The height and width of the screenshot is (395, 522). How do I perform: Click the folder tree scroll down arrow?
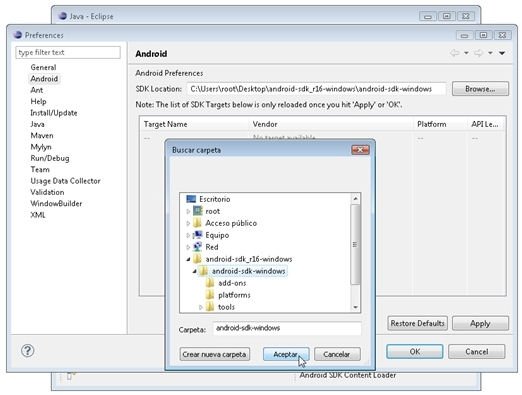click(x=355, y=307)
